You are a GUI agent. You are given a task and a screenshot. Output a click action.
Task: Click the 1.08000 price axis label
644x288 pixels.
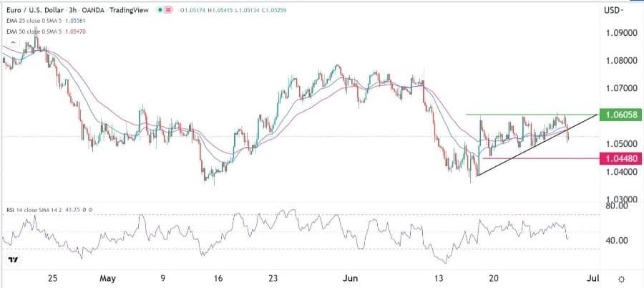coord(622,61)
